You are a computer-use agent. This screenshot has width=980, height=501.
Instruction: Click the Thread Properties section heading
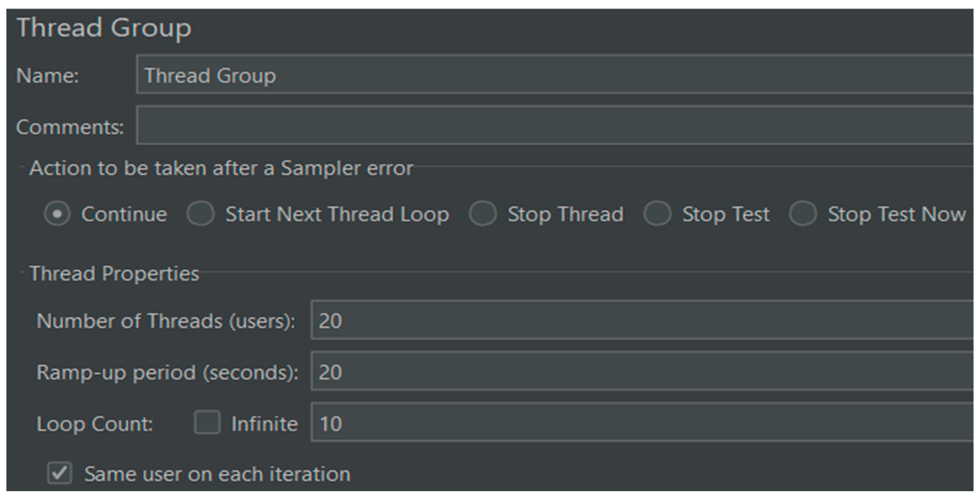(x=114, y=273)
